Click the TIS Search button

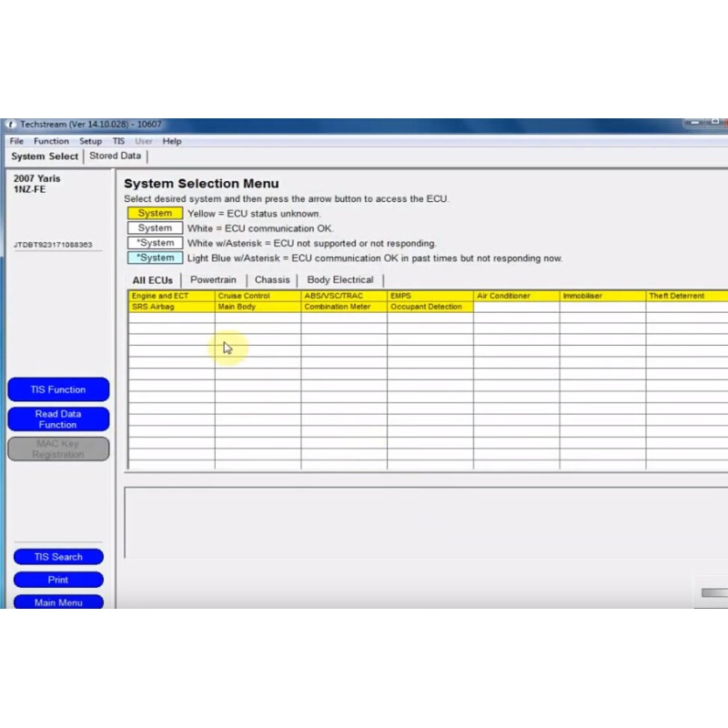(x=58, y=557)
